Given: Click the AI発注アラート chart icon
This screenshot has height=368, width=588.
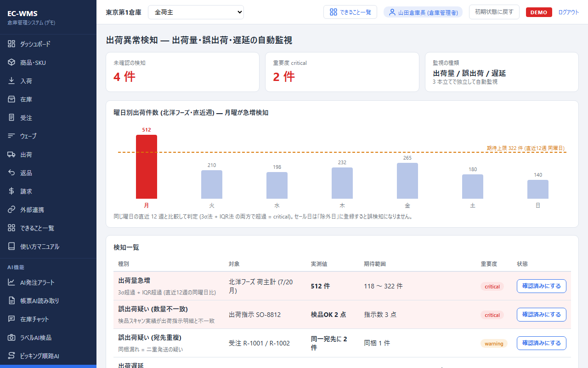Looking at the screenshot, I should pyautogui.click(x=11, y=282).
